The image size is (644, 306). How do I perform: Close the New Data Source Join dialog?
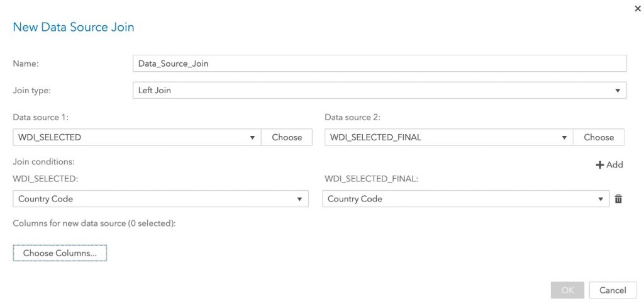tap(638, 8)
